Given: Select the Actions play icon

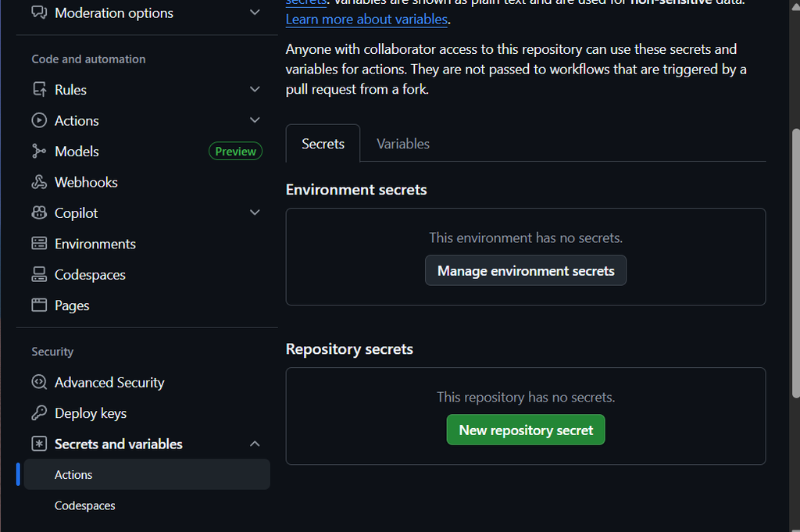Looking at the screenshot, I should tap(39, 120).
